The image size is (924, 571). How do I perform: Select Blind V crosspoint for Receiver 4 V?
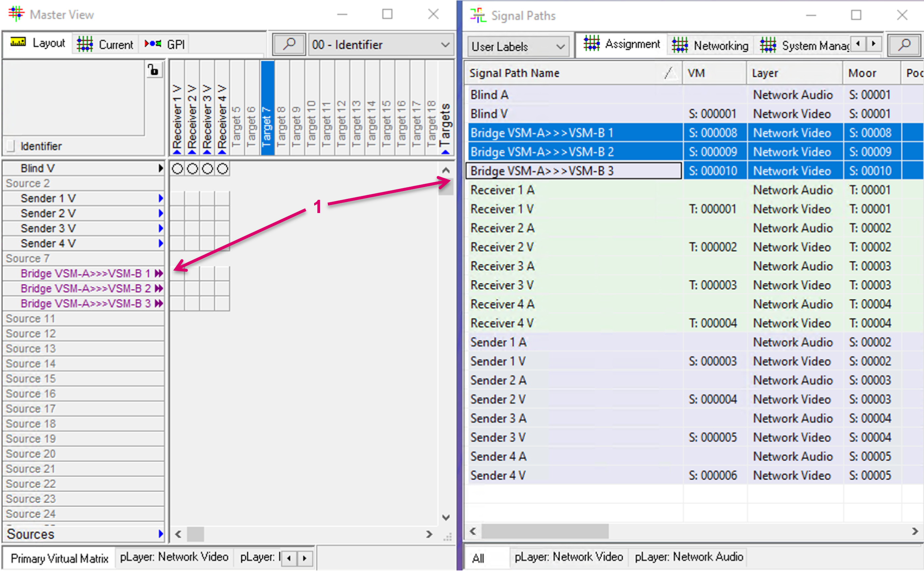tap(223, 169)
